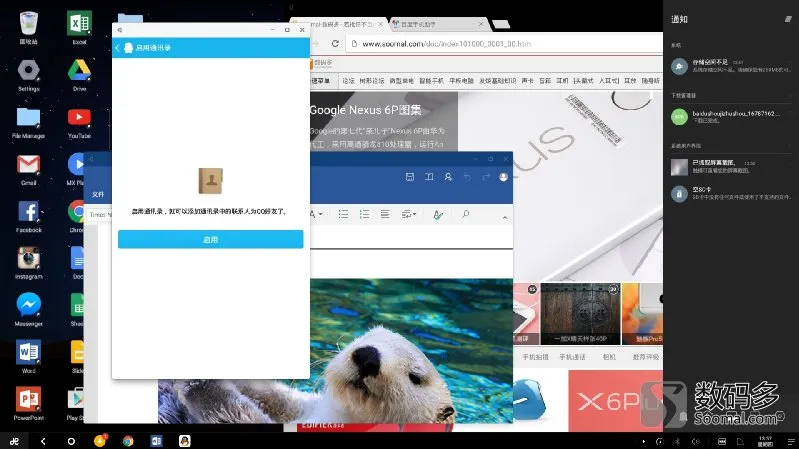The width and height of the screenshot is (799, 449).
Task: Switch to QQ penguin in taskbar
Action: pyautogui.click(x=184, y=441)
